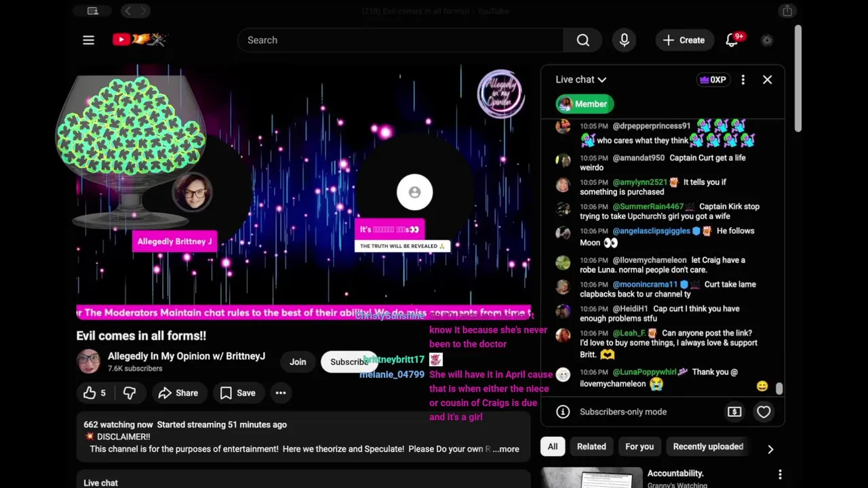The width and height of the screenshot is (868, 488).
Task: Click @moonincrama11 username in chat
Action: (645, 285)
